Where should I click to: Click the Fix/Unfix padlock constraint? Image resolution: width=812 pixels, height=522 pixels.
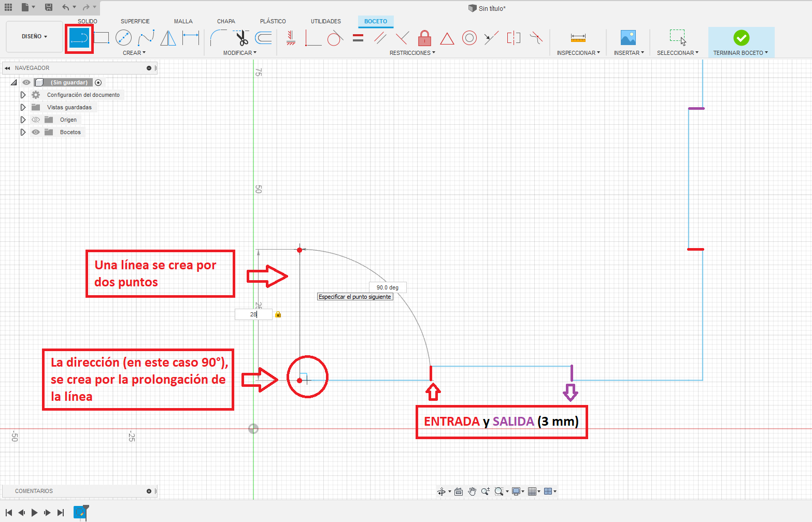(424, 38)
